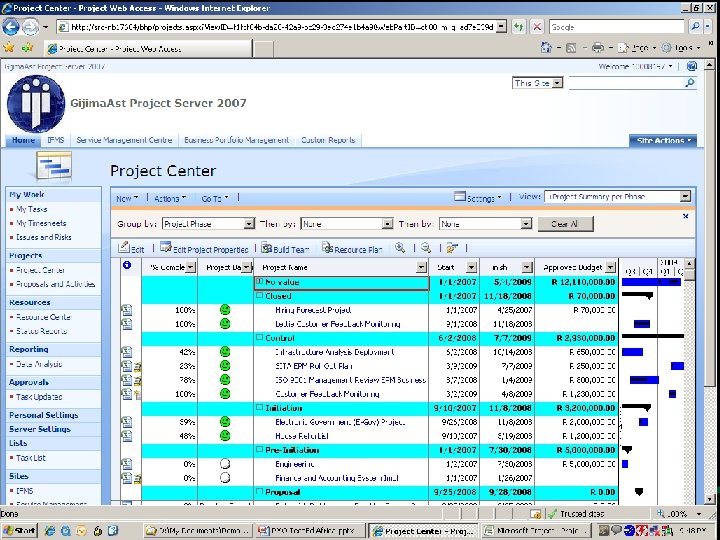Click the Print icon in browser toolbar
The height and width of the screenshot is (540, 720).
point(597,47)
